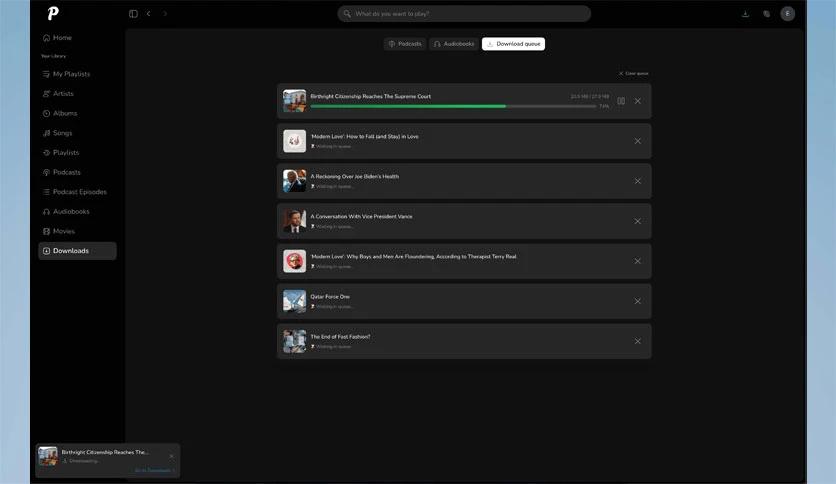Select Downloads in the sidebar
The height and width of the screenshot is (484, 836).
point(77,251)
